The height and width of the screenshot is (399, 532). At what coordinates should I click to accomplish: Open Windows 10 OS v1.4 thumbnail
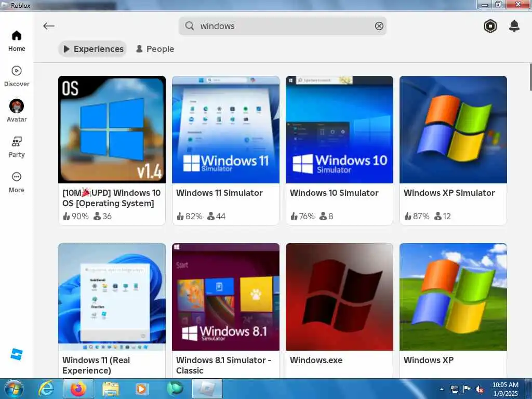pos(112,129)
